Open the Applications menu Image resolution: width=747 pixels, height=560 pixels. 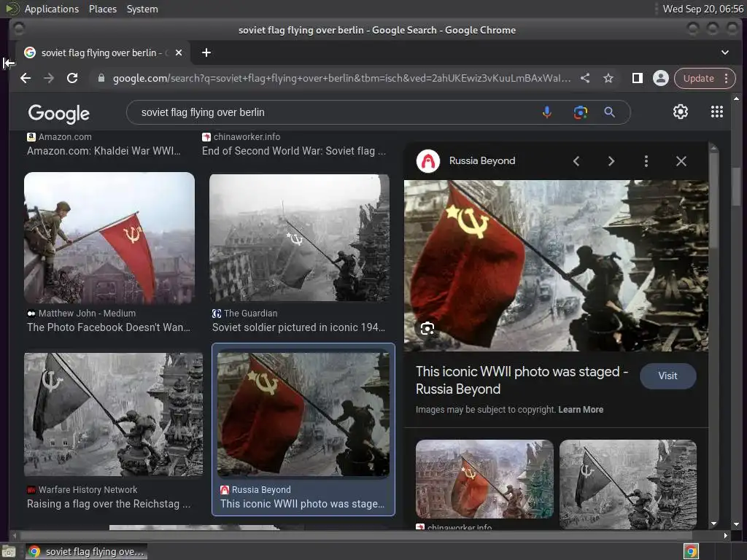[52, 9]
